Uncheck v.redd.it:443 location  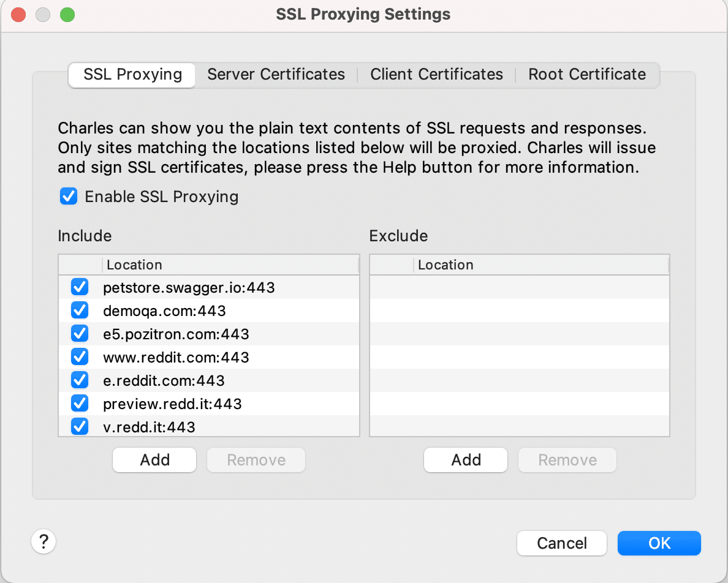[79, 426]
